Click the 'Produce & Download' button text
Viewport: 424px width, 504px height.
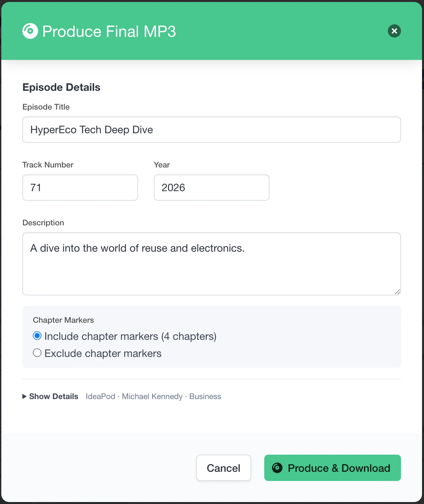(x=339, y=468)
